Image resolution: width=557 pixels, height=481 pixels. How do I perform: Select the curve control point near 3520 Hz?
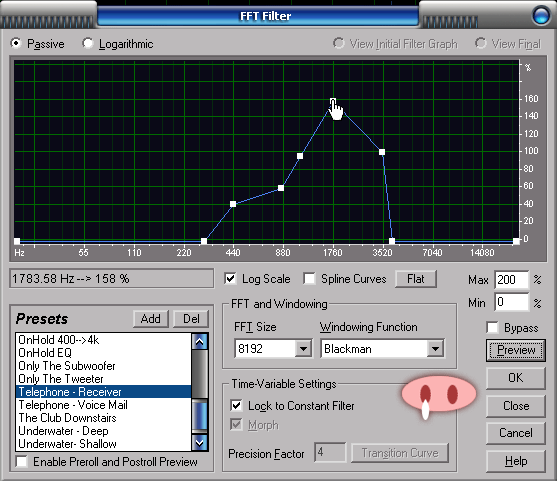point(382,152)
